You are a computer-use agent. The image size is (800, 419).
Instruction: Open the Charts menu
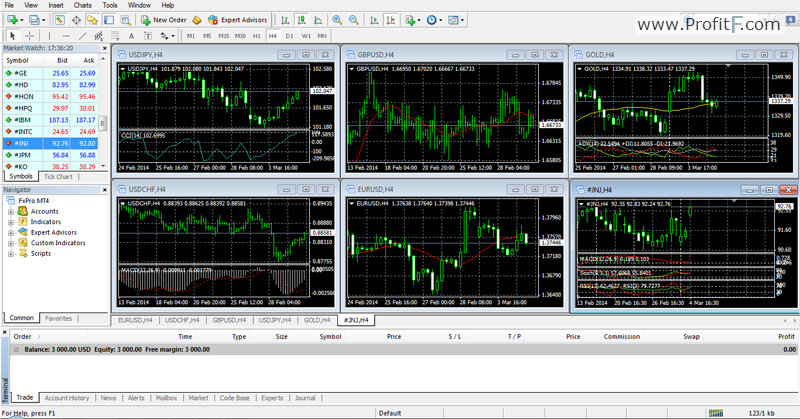pyautogui.click(x=83, y=5)
